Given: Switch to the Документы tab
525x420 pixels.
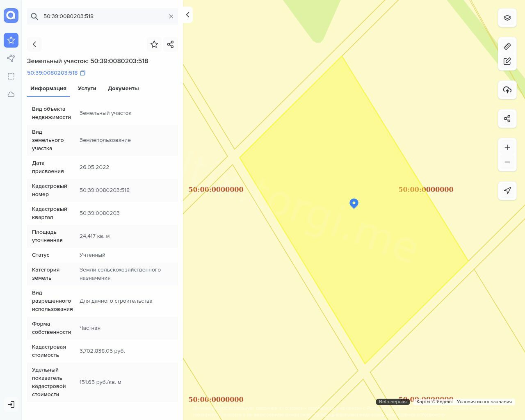Looking at the screenshot, I should pos(123,89).
